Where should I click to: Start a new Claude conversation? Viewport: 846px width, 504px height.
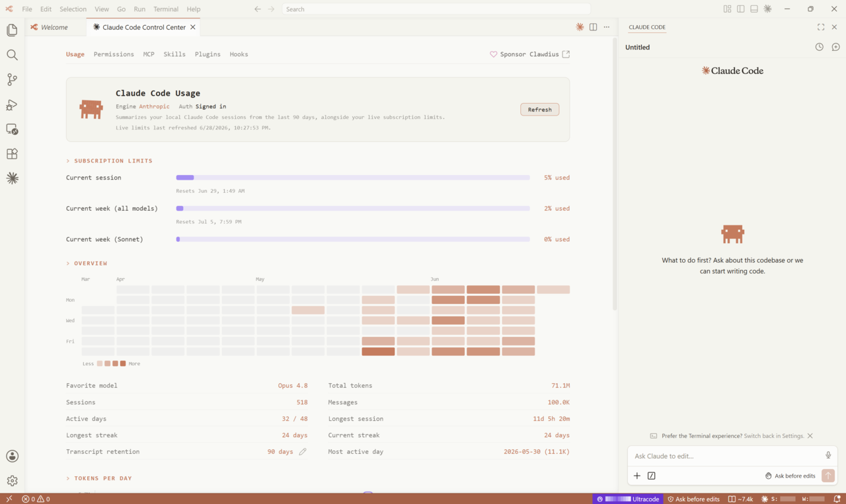835,47
